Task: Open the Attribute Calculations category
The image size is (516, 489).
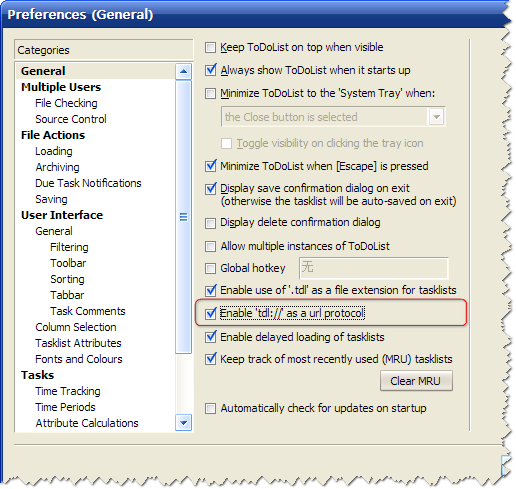Action: click(x=87, y=423)
